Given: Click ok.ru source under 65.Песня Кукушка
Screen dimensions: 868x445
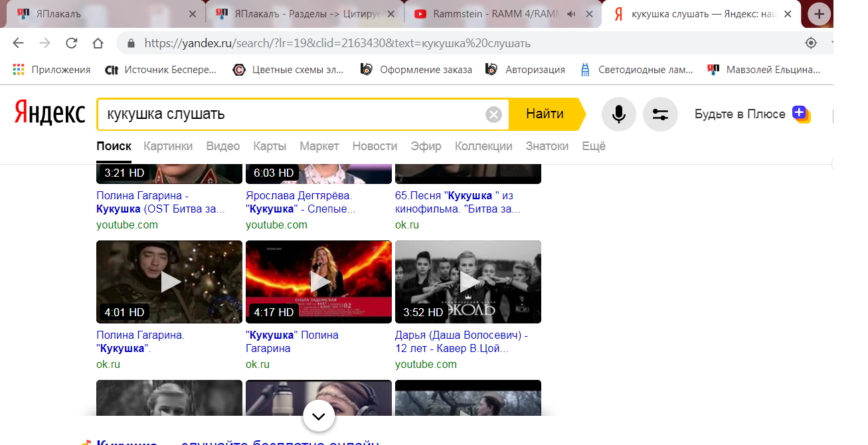Looking at the screenshot, I should [x=407, y=224].
